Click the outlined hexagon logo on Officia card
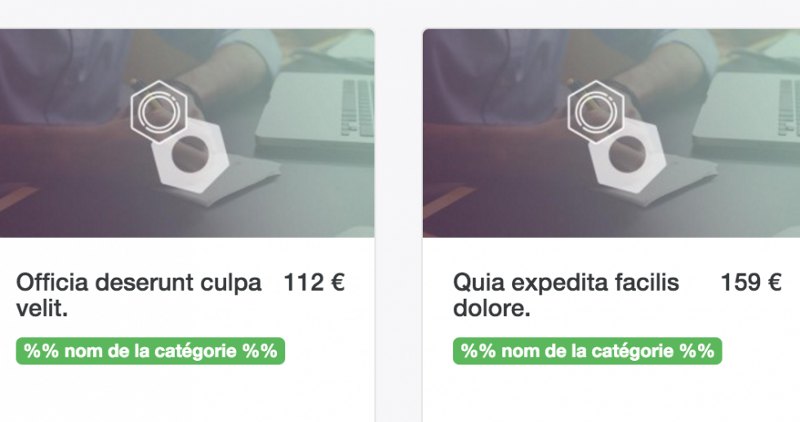The height and width of the screenshot is (422, 800). tap(159, 112)
